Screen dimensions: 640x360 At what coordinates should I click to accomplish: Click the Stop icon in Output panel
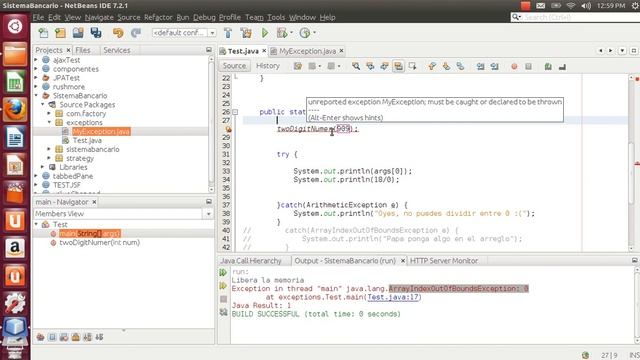(x=223, y=299)
